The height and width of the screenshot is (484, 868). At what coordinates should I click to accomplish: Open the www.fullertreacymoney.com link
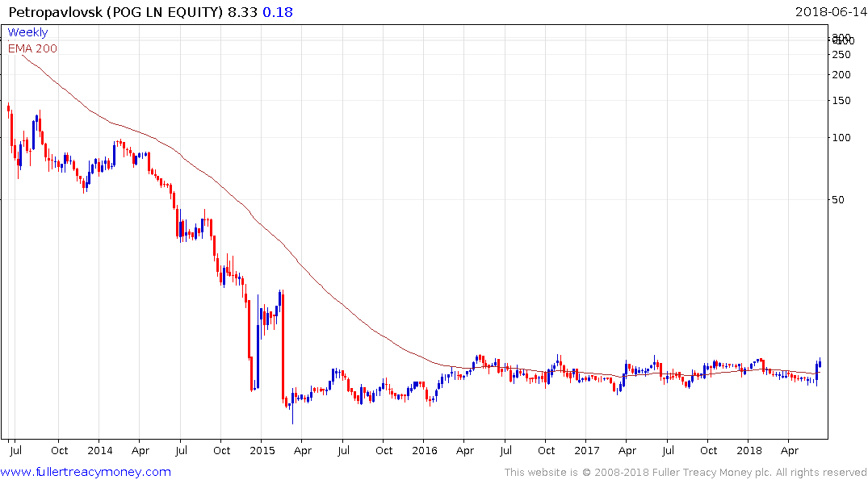tap(86, 472)
